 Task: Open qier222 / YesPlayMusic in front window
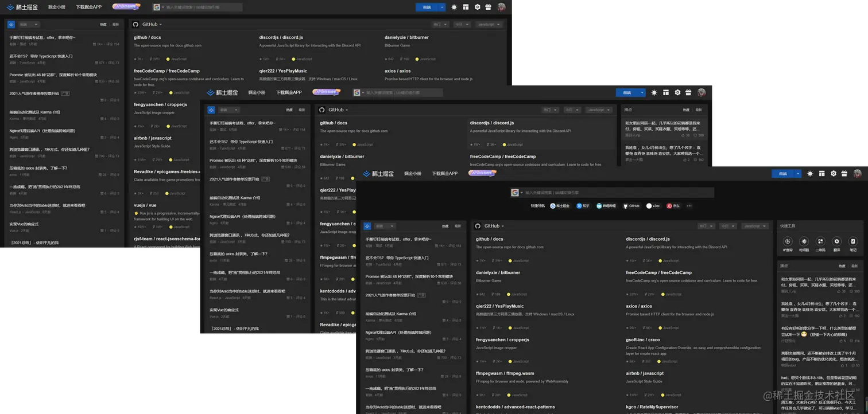tap(500, 306)
